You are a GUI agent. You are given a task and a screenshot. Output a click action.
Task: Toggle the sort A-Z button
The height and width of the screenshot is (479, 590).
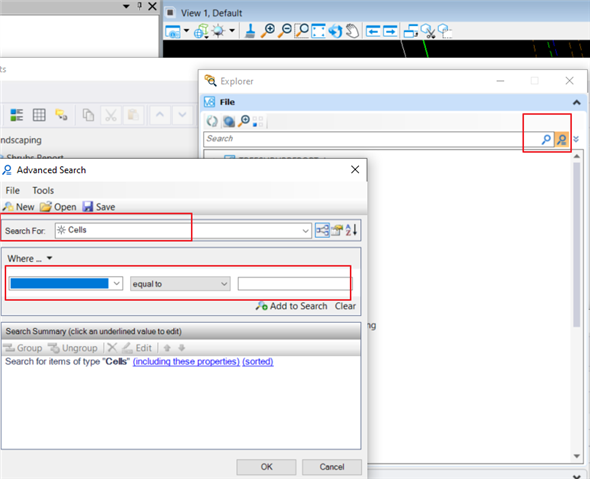[x=351, y=230]
